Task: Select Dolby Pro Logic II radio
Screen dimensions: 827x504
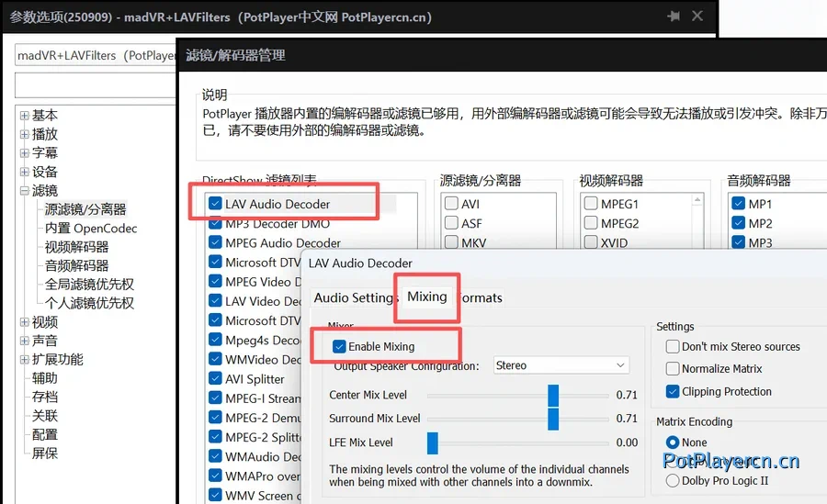Action: coord(673,480)
